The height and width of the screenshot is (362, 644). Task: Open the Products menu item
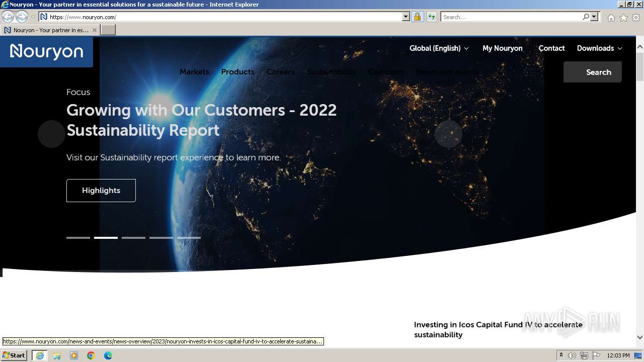click(237, 72)
